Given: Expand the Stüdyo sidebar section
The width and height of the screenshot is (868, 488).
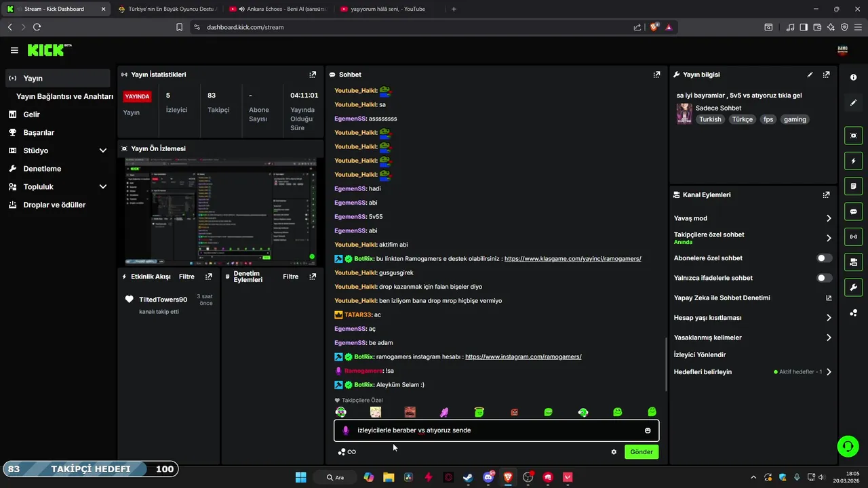Looking at the screenshot, I should [x=57, y=150].
